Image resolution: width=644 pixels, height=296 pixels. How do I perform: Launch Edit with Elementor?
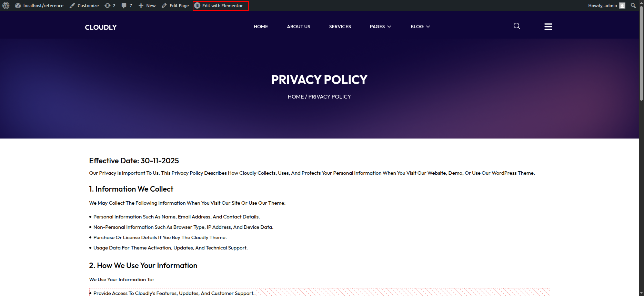tap(221, 6)
